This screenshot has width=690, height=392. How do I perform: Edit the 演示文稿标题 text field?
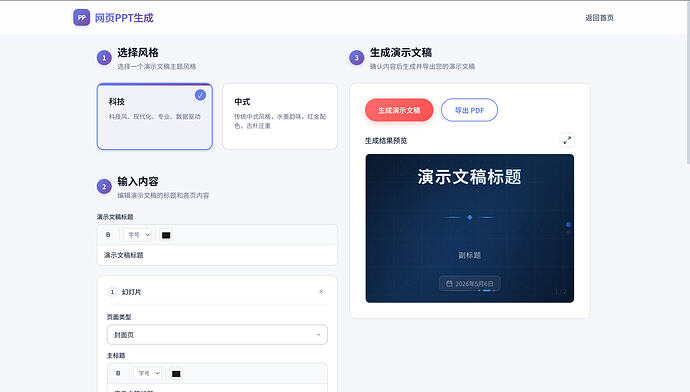217,255
